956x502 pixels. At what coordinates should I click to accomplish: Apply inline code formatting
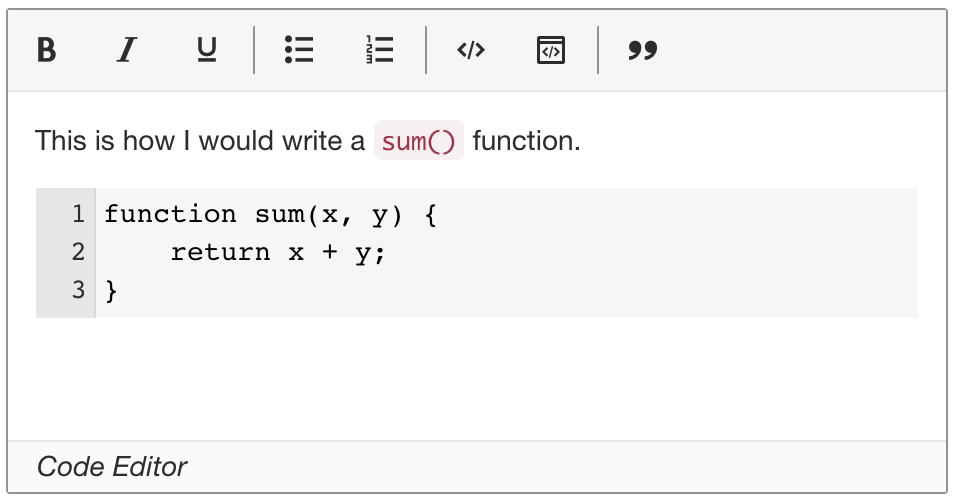pyautogui.click(x=470, y=50)
